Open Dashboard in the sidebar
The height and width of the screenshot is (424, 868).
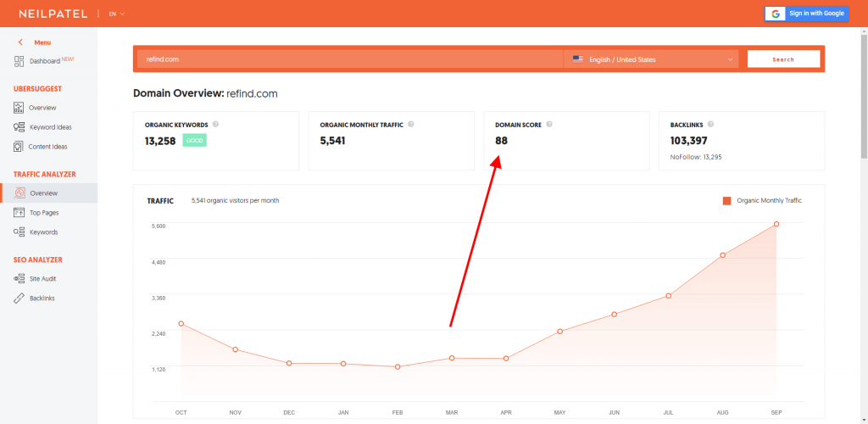tap(44, 61)
